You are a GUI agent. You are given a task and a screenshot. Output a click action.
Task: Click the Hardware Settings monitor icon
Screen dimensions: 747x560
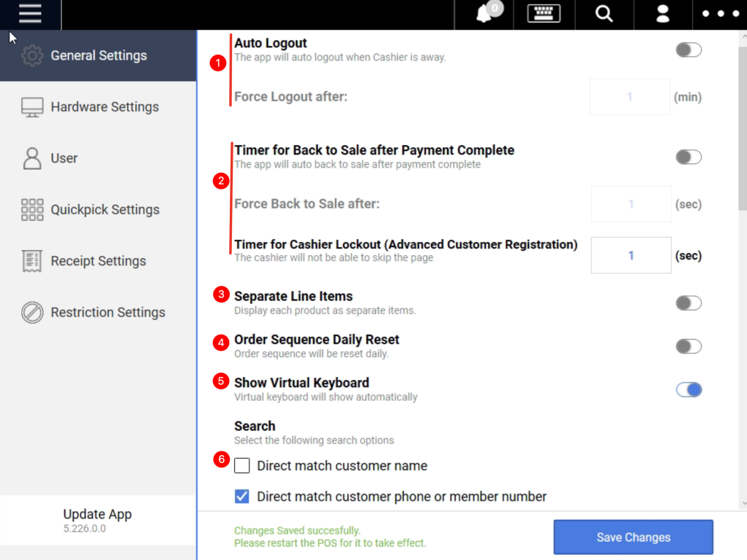[32, 107]
